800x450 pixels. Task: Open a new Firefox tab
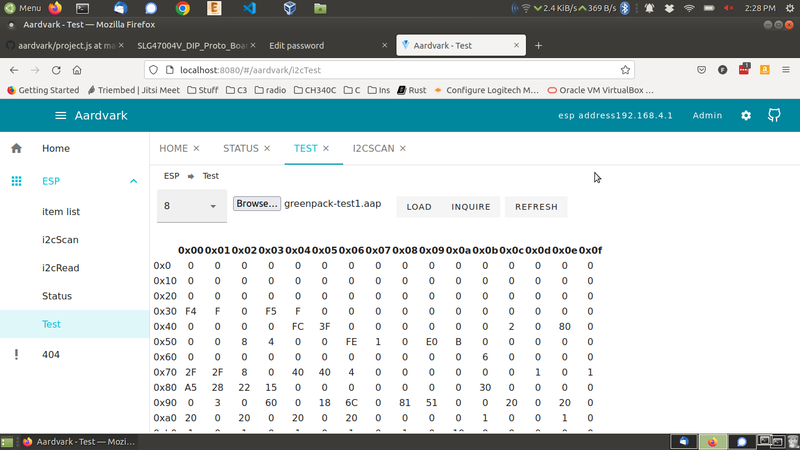coord(538,45)
